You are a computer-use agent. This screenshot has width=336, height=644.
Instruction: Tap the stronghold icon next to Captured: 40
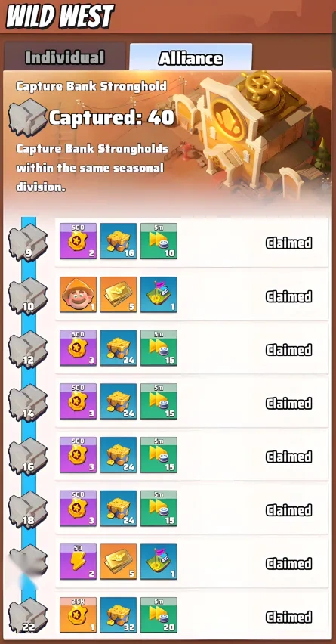(x=28, y=117)
